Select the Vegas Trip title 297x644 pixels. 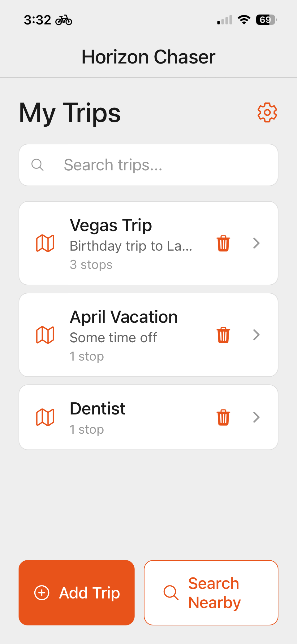tap(111, 225)
